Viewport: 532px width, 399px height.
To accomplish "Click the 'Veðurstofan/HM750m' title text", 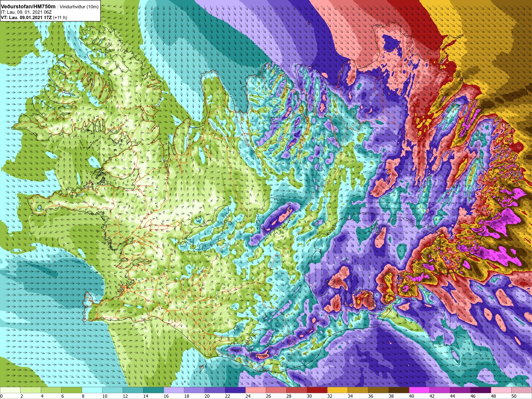I will pos(28,7).
